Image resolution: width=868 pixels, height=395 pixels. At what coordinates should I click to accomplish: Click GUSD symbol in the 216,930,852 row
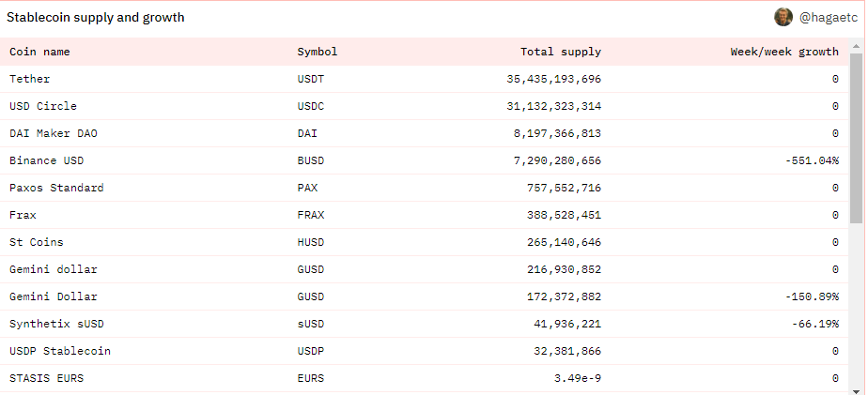[311, 269]
